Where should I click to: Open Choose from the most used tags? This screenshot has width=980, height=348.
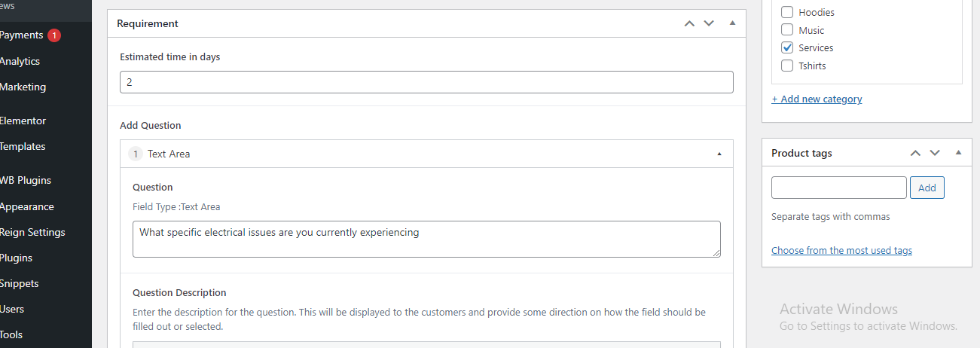coord(841,250)
